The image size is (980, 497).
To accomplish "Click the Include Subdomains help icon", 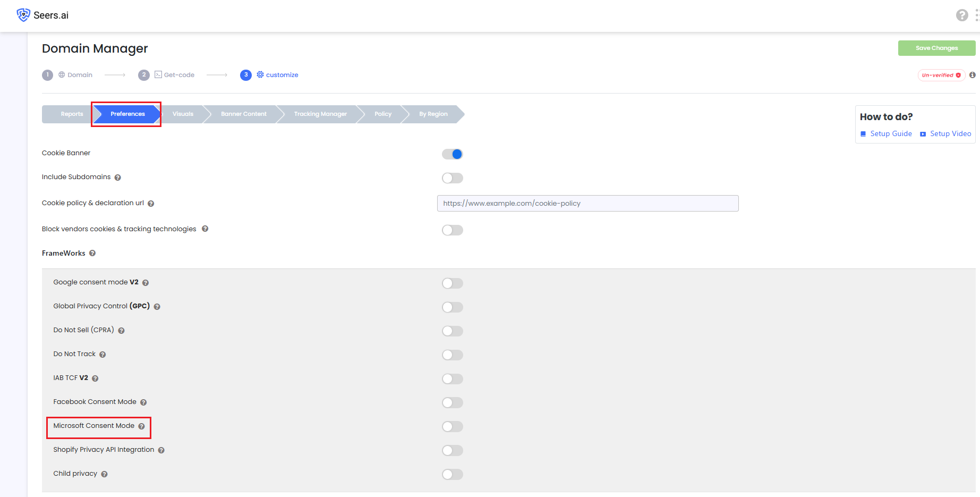I will coord(118,178).
